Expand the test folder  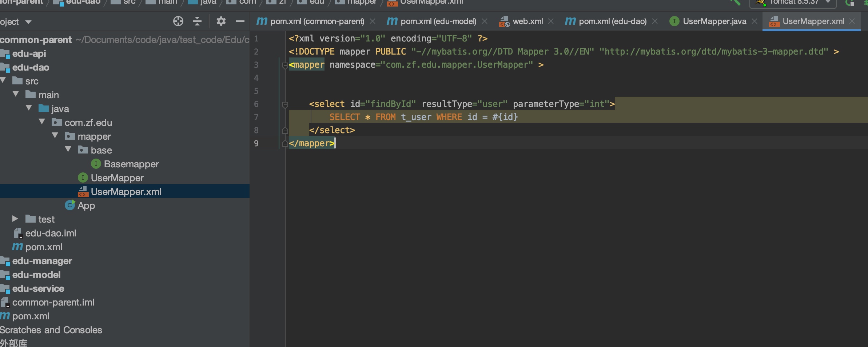[x=15, y=219]
